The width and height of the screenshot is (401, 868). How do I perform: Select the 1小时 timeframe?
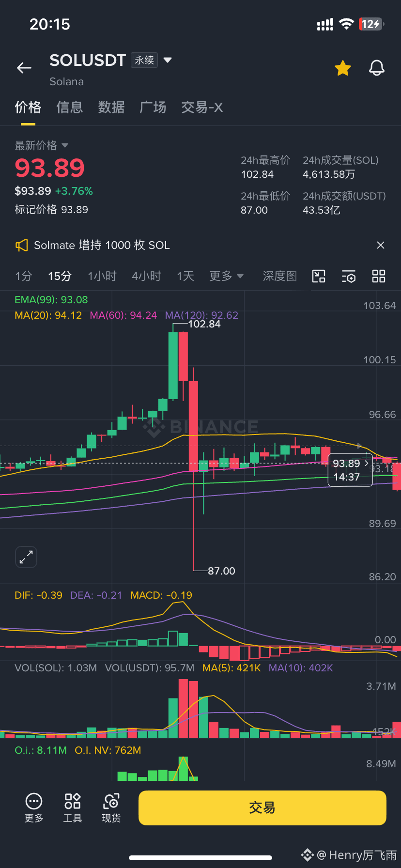click(x=102, y=276)
